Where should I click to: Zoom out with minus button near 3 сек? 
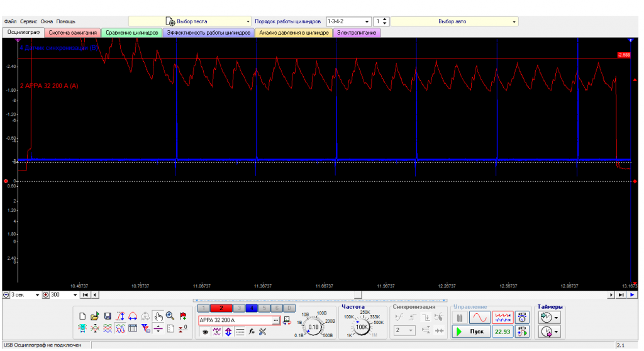pos(6,294)
